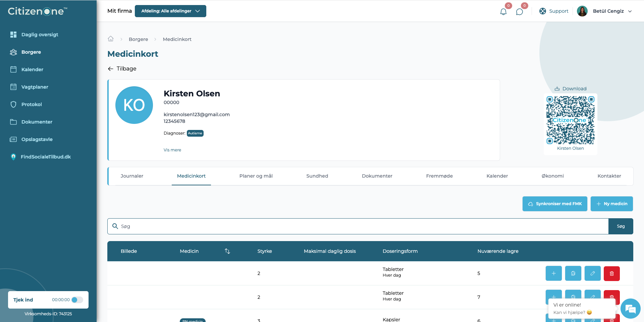Download the QR code

[x=571, y=89]
